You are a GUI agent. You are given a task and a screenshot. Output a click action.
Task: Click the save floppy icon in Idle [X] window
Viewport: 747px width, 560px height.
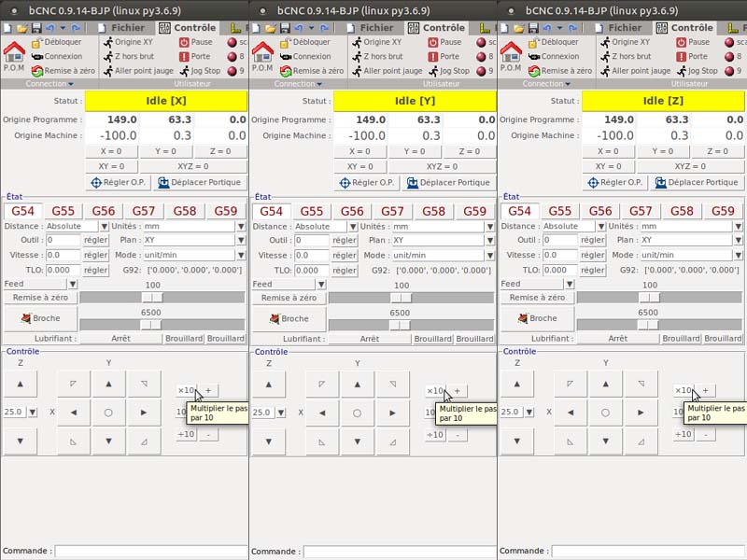[x=36, y=28]
